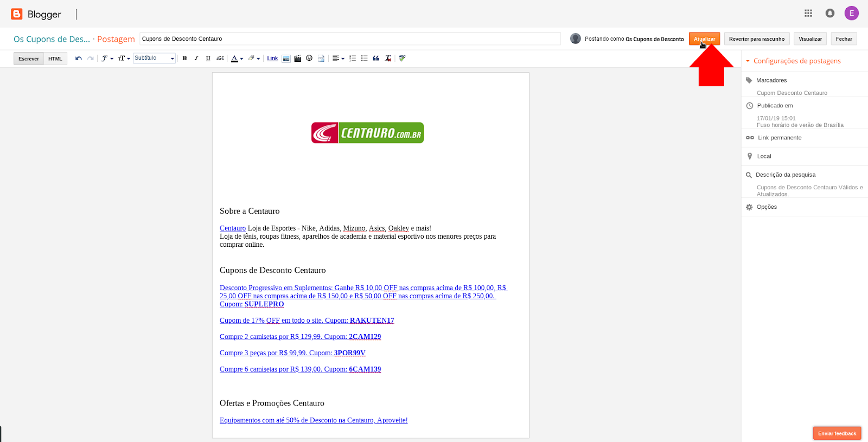Viewport: 868px width, 442px height.
Task: Insert special characters with the smiley icon
Action: (x=309, y=59)
